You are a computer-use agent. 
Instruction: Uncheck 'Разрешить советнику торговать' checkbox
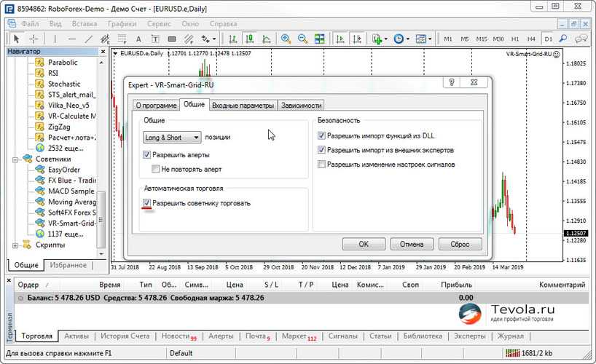[148, 203]
